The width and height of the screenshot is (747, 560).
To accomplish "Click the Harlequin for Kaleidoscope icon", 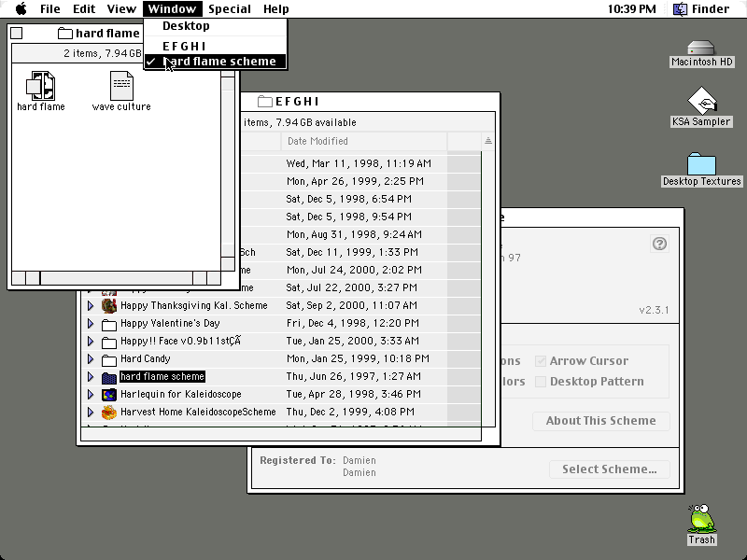I will tap(109, 395).
